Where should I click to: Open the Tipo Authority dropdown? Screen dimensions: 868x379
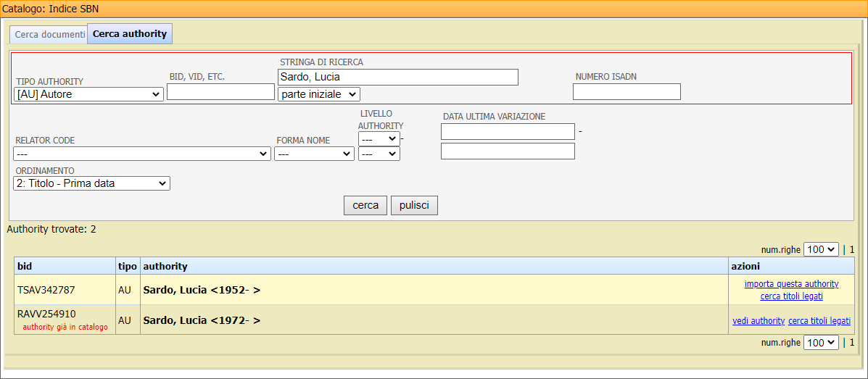[88, 94]
